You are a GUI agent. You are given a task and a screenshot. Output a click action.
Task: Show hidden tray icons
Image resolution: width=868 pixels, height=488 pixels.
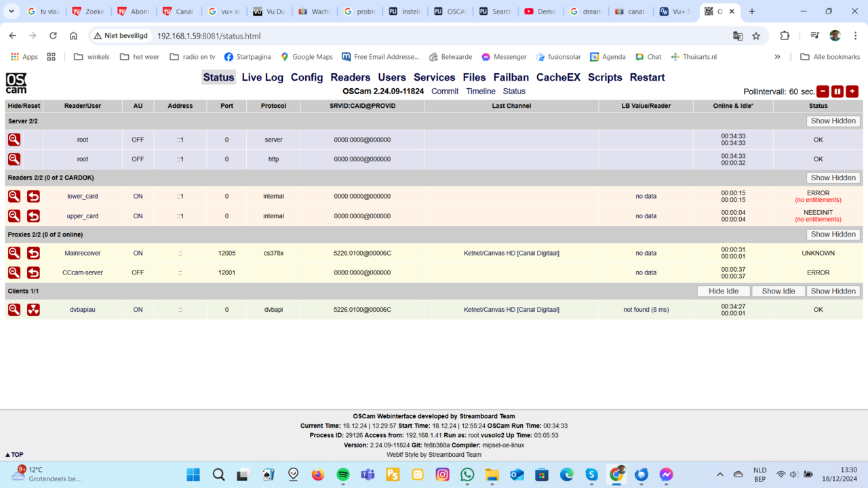pos(720,474)
